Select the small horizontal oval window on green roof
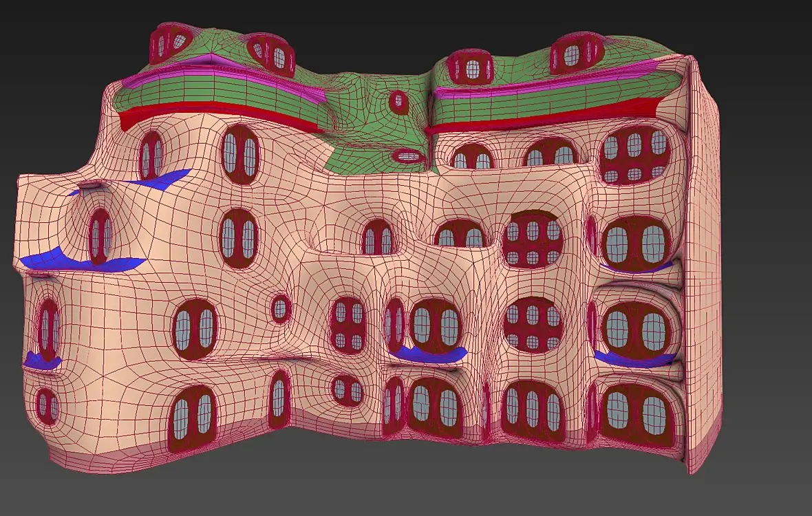Image resolution: width=812 pixels, height=516 pixels. 409,155
